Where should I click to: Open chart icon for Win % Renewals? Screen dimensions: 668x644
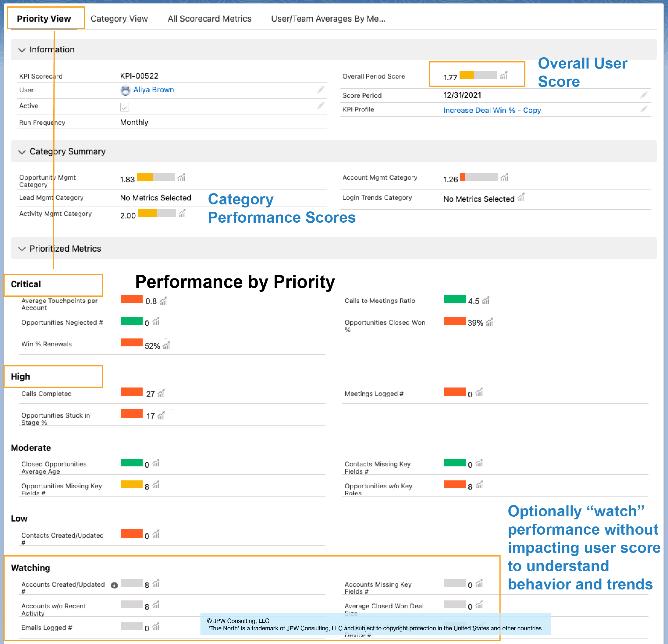coord(166,345)
